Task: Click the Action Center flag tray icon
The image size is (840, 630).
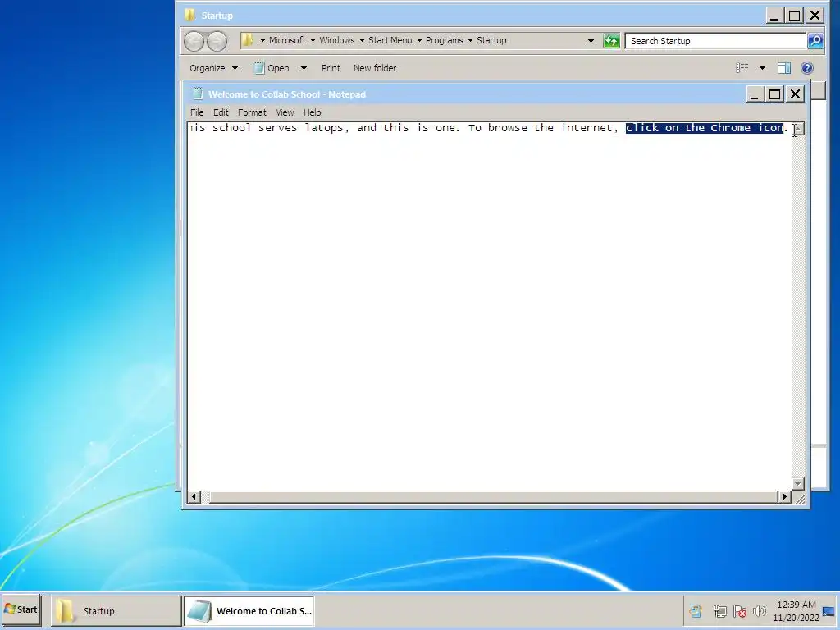Action: click(x=740, y=610)
